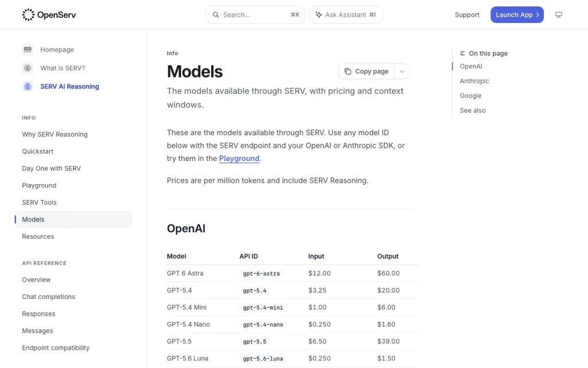The height and width of the screenshot is (368, 588).
Task: Click the Model column header
Action: click(x=176, y=256)
